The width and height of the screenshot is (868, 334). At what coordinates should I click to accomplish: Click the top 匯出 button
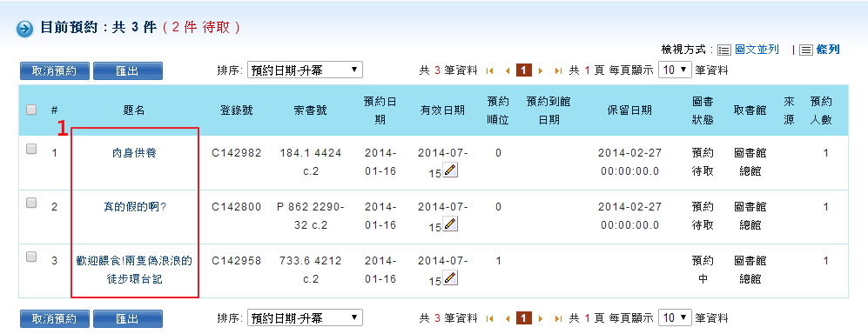click(128, 70)
